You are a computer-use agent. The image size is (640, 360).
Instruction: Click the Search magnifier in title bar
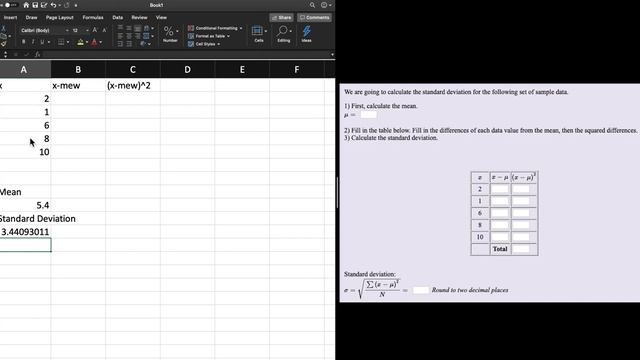312,5
